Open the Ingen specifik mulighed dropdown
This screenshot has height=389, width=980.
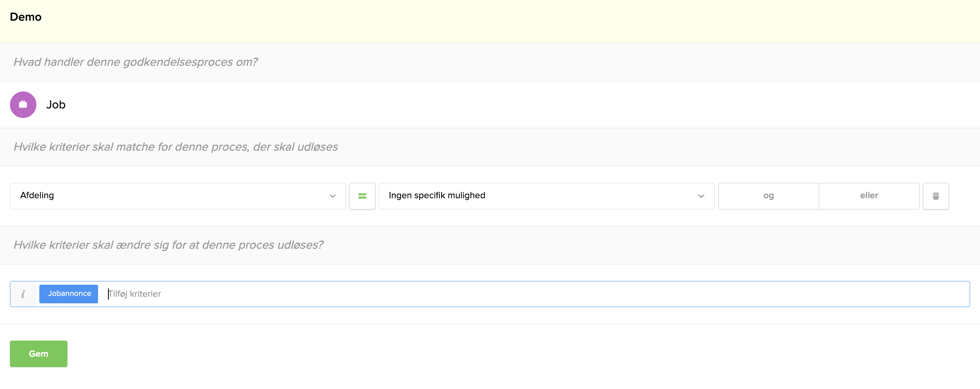(546, 196)
